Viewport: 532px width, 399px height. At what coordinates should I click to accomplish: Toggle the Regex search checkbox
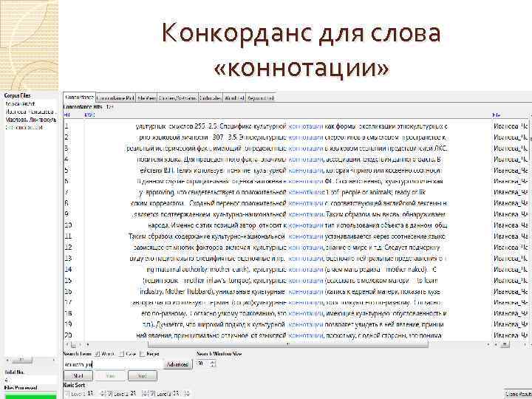143,354
